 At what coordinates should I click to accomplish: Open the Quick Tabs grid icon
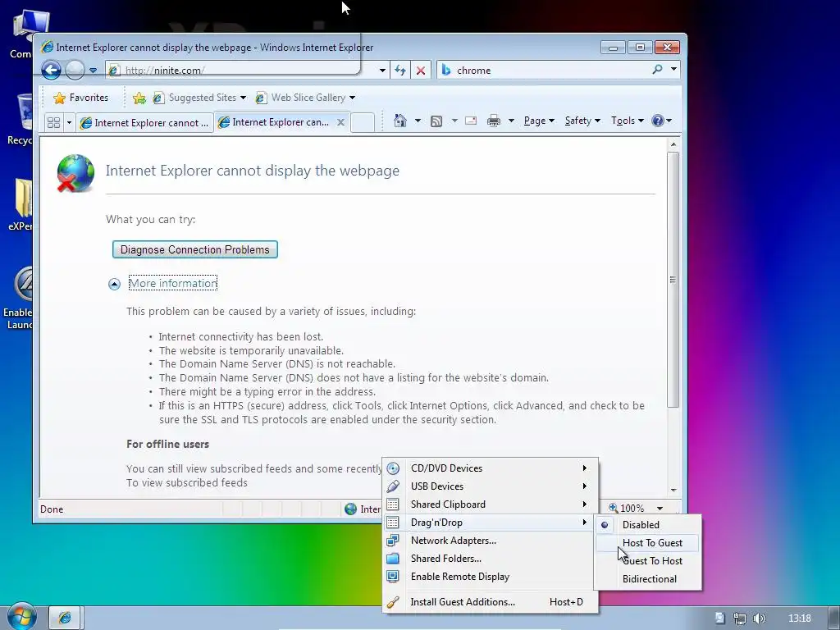pyautogui.click(x=53, y=123)
